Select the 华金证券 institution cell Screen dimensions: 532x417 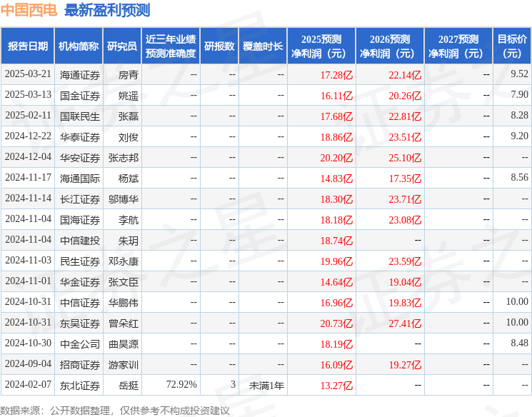(x=80, y=282)
